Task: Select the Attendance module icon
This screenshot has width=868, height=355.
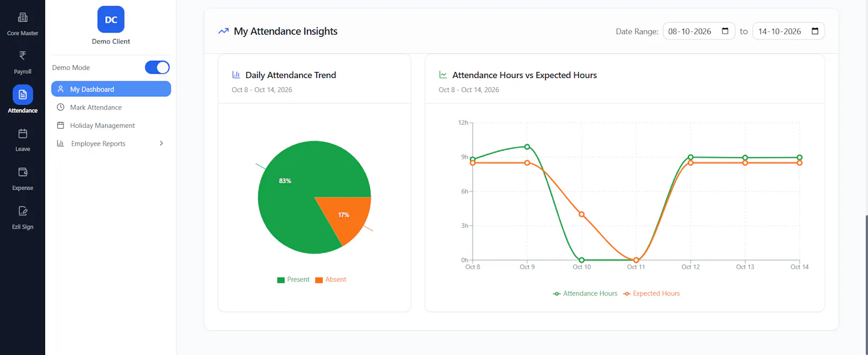Action: 23,95
